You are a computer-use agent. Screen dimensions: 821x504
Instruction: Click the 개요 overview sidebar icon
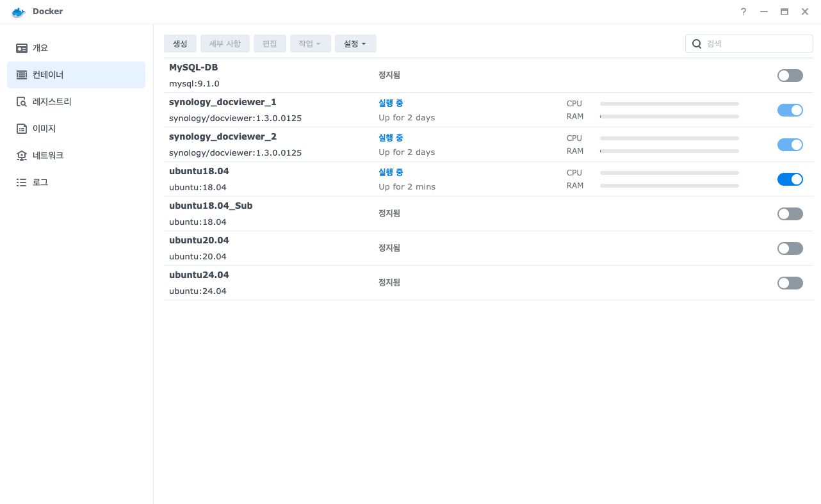[22, 48]
